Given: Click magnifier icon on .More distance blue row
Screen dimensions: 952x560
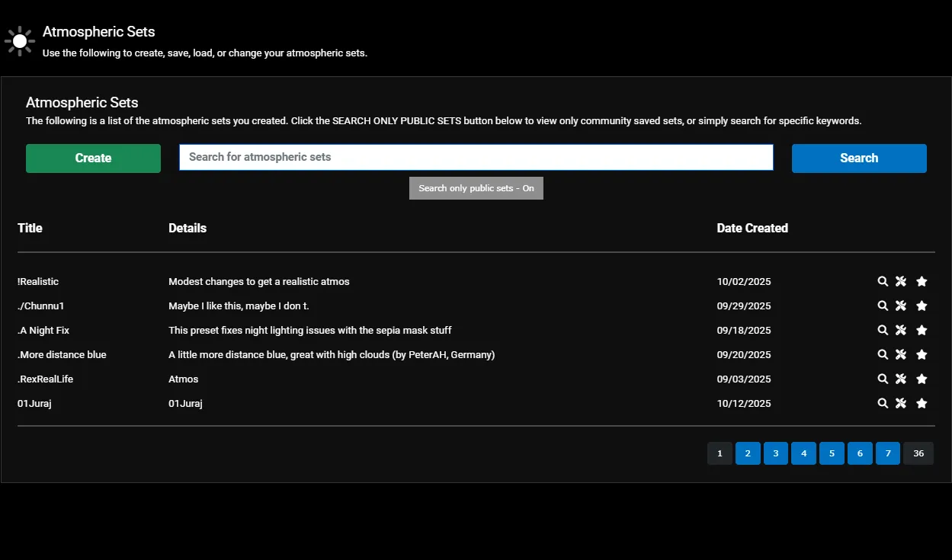Looking at the screenshot, I should pos(883,354).
